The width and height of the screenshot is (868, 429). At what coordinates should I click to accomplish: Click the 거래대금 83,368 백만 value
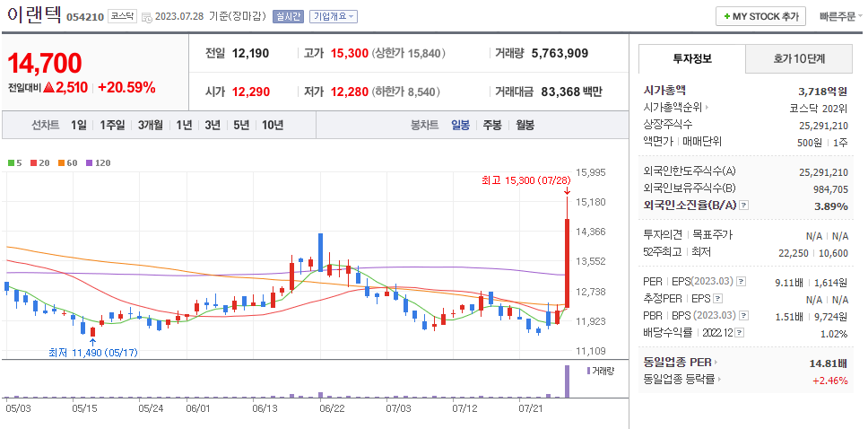pos(569,92)
